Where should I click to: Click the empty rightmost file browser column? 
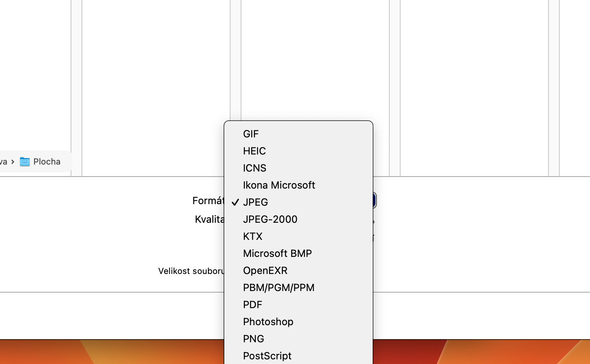pos(474,85)
